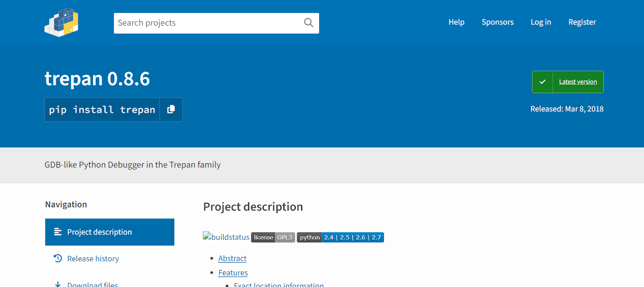
Task: Click the 'Navigation' sidebar heading
Action: (x=66, y=204)
